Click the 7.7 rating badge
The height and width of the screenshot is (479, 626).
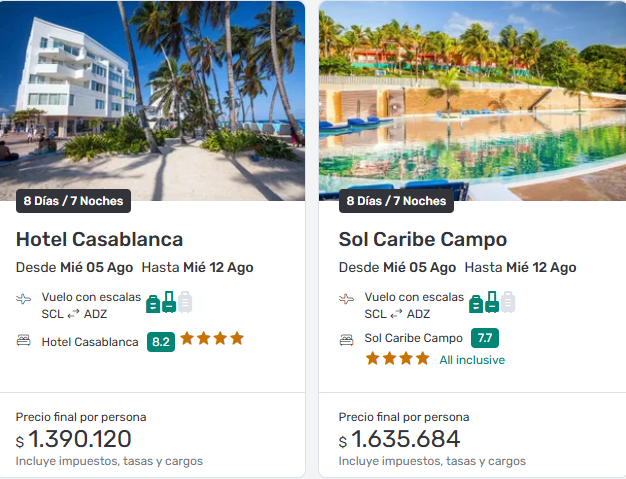point(485,338)
